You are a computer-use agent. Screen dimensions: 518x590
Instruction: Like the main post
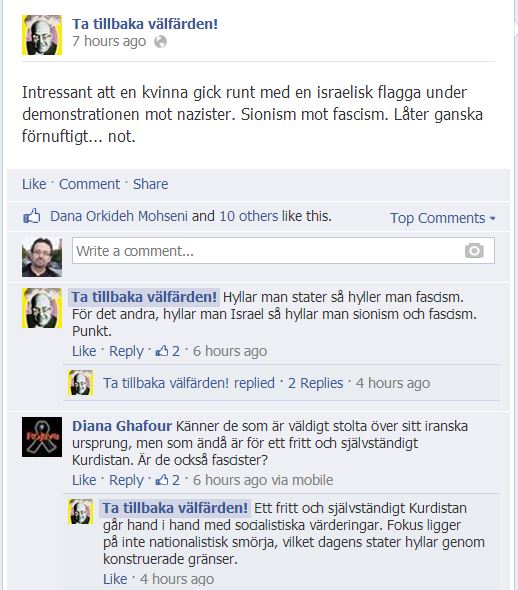[34, 184]
